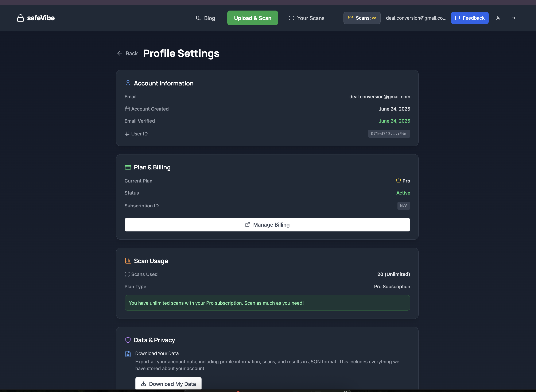The height and width of the screenshot is (392, 536).
Task: Open the Blog page
Action: (206, 18)
